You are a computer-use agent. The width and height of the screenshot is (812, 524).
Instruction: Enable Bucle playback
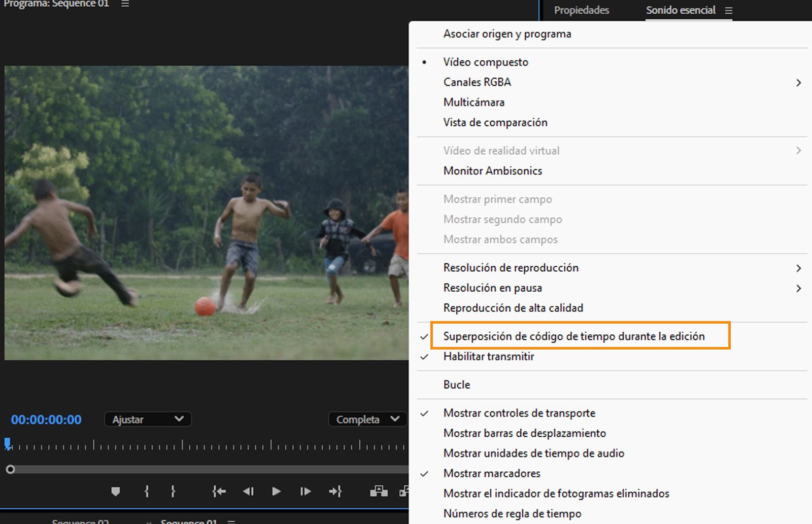[x=456, y=385]
